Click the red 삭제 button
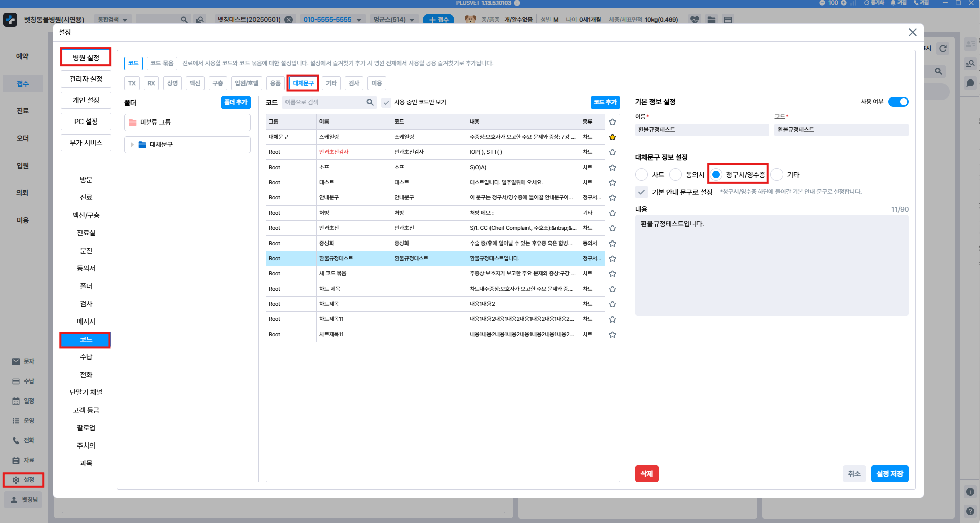Image resolution: width=980 pixels, height=523 pixels. 646,474
